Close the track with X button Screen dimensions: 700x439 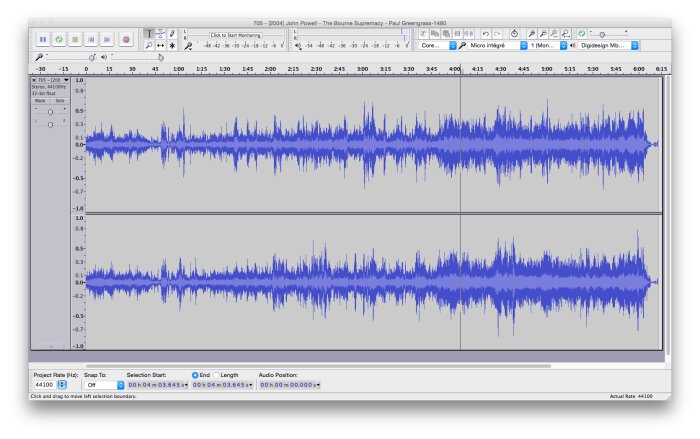[x=34, y=80]
